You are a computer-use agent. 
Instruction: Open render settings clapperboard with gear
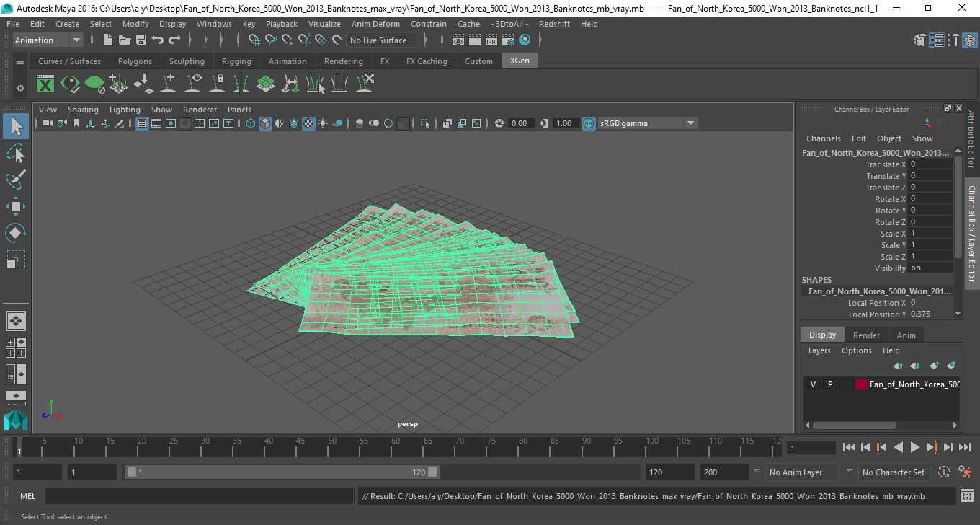click(508, 40)
